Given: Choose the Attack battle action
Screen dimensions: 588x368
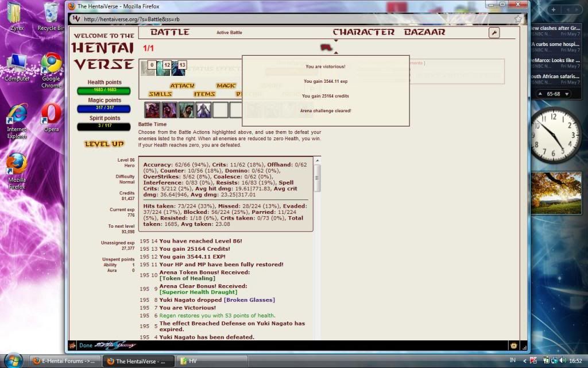Looking at the screenshot, I should click(x=182, y=86).
